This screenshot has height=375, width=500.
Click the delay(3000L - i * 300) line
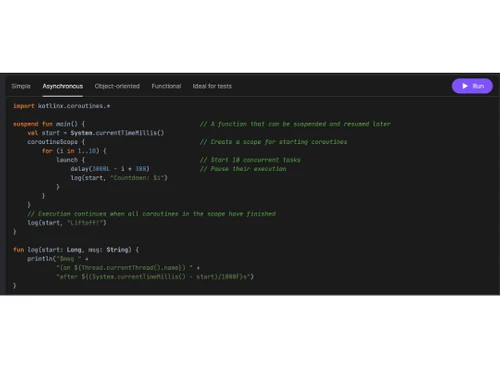click(x=110, y=169)
